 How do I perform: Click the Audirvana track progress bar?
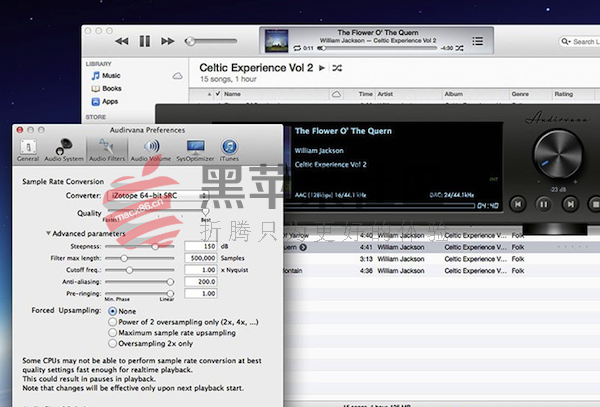[380, 206]
